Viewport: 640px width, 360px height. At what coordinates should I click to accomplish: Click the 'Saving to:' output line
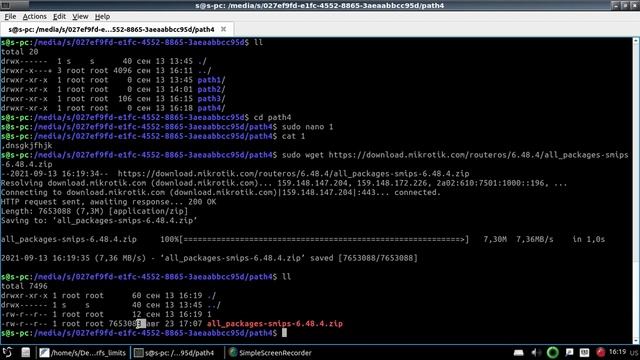[x=99, y=221]
